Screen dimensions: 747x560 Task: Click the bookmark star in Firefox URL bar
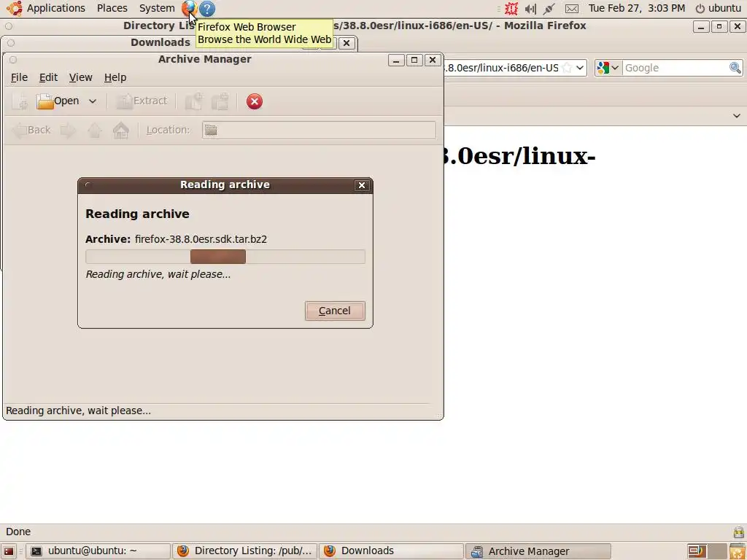(566, 68)
